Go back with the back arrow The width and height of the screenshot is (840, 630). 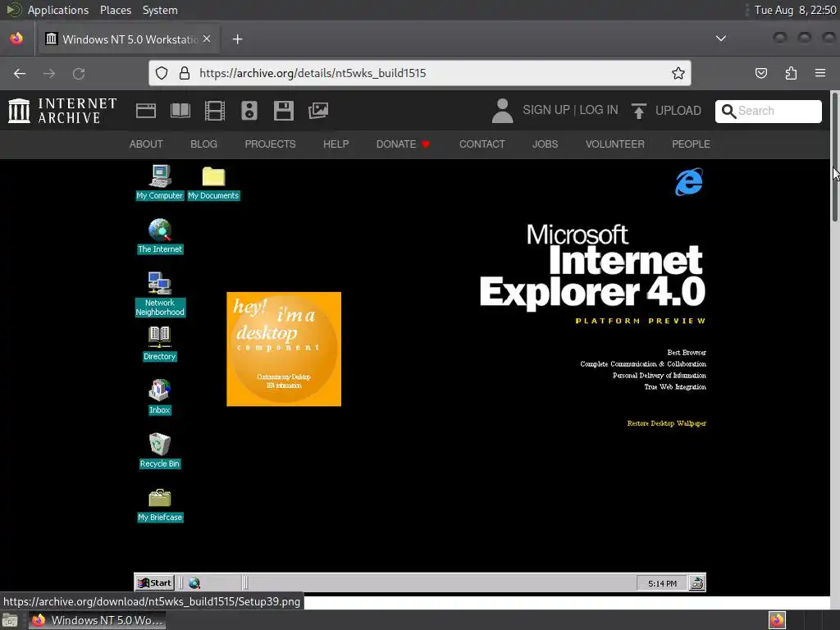click(x=20, y=73)
